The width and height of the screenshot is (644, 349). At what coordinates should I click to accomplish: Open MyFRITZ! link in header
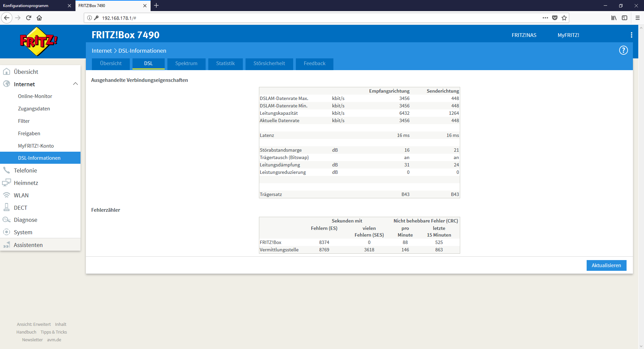(569, 35)
